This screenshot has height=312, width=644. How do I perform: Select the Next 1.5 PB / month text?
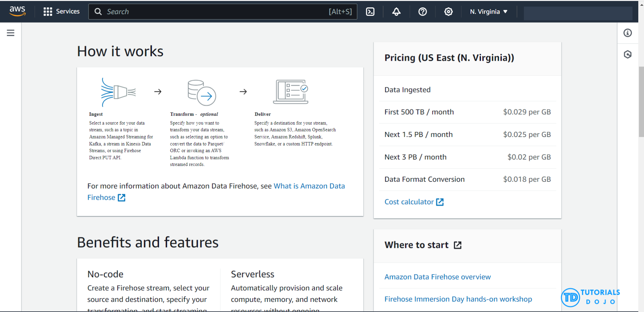click(419, 134)
